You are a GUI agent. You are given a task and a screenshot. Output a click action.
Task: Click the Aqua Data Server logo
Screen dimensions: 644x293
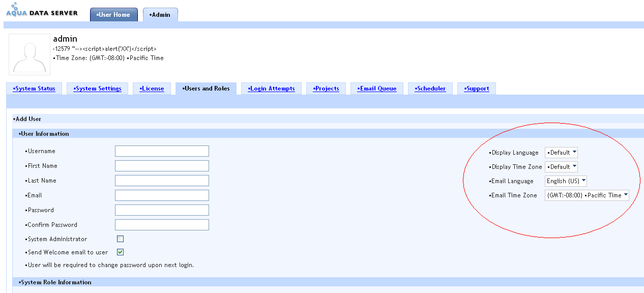[x=42, y=10]
